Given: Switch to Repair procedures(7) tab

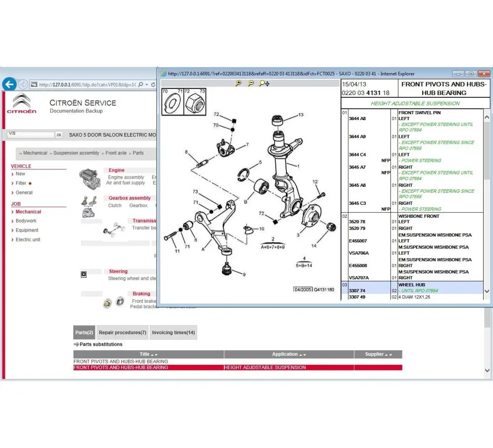Looking at the screenshot, I should point(123,332).
